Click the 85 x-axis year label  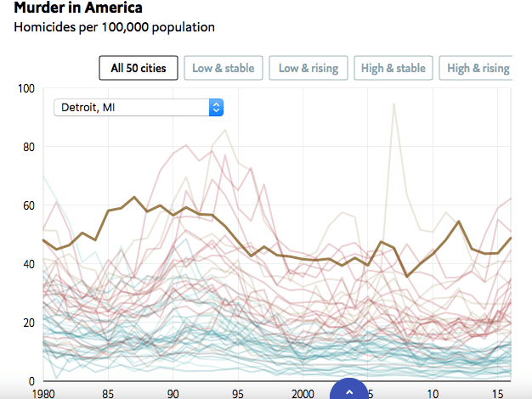click(x=108, y=394)
